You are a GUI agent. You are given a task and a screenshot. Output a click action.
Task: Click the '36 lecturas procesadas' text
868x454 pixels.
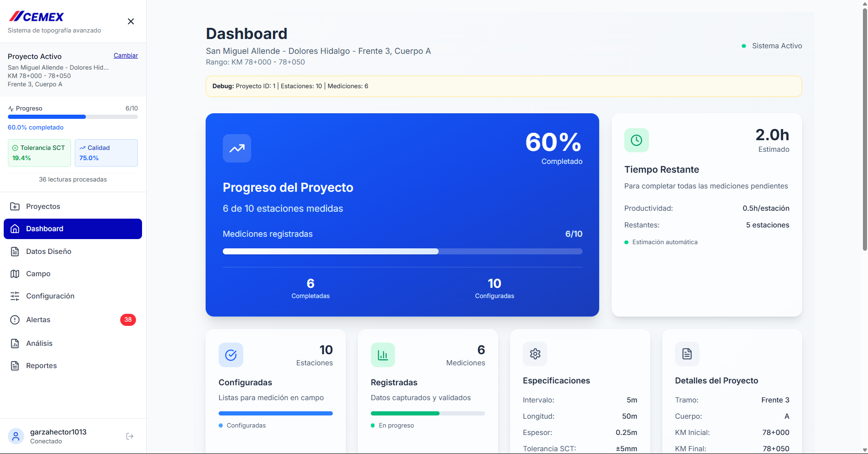73,180
